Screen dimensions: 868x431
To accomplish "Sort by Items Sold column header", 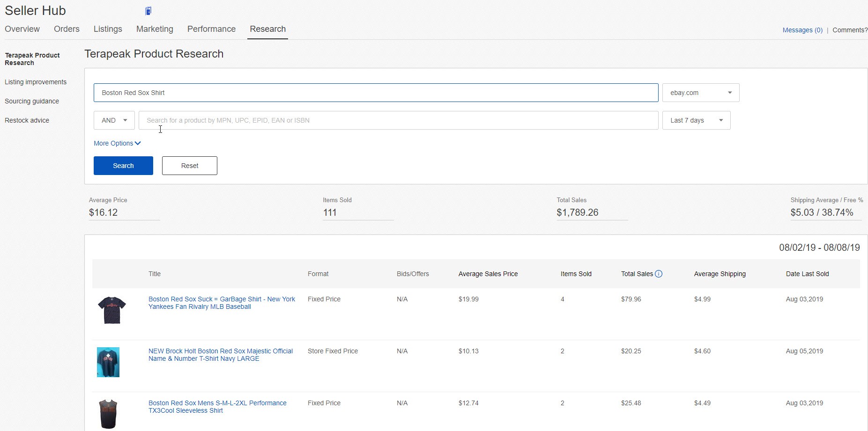I will [x=576, y=274].
